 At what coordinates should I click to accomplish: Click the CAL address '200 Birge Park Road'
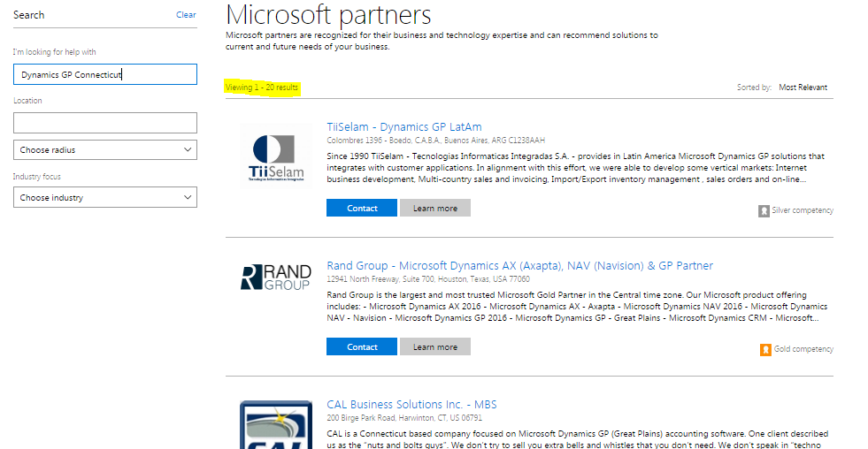(404, 418)
